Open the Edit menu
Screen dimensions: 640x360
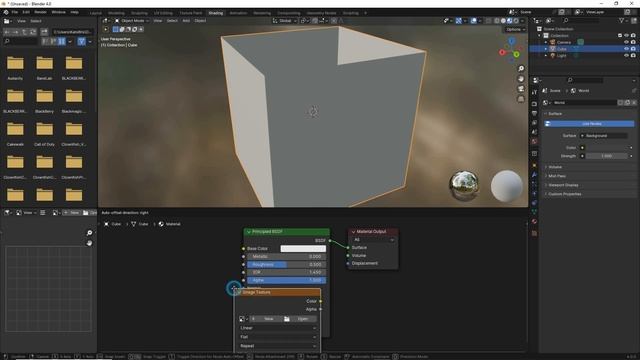click(26, 12)
